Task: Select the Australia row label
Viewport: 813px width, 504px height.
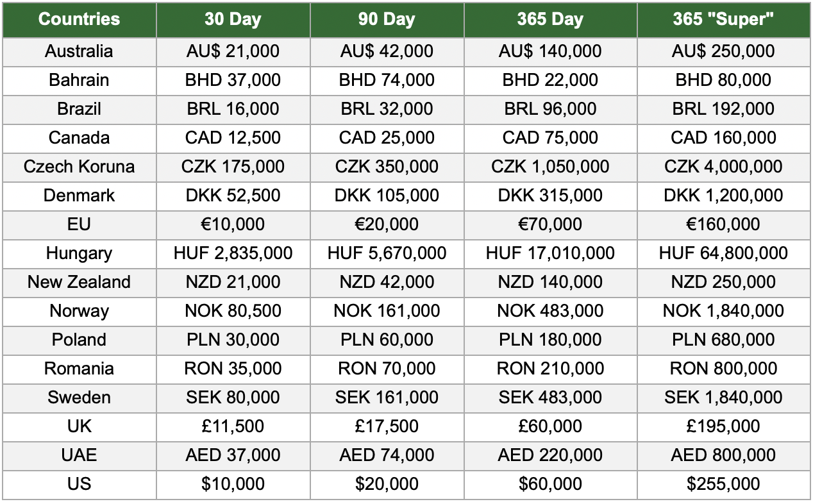Action: tap(79, 51)
